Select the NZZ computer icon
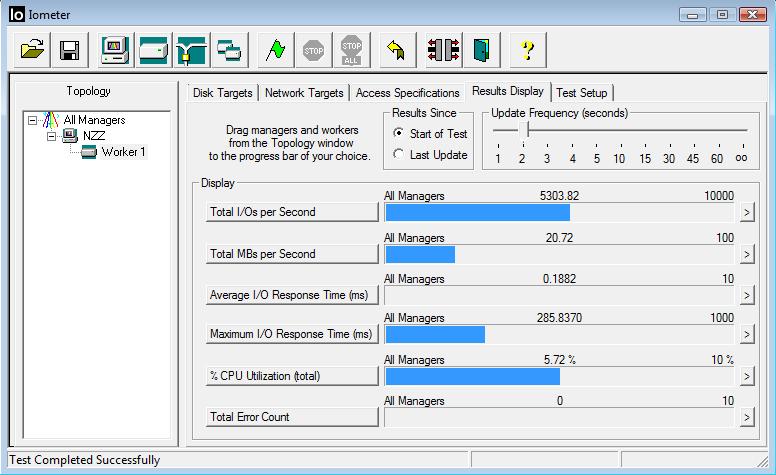The image size is (776, 475). [x=70, y=136]
